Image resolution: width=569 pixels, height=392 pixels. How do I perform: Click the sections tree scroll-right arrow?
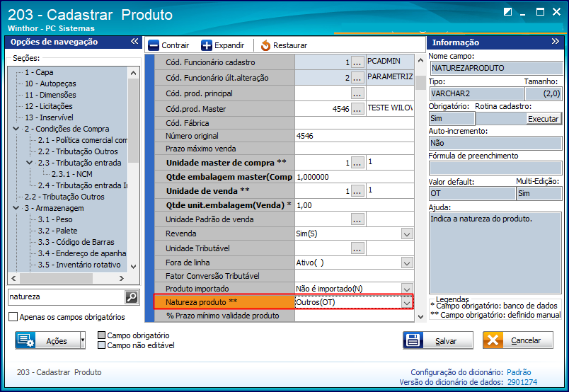coord(122,278)
